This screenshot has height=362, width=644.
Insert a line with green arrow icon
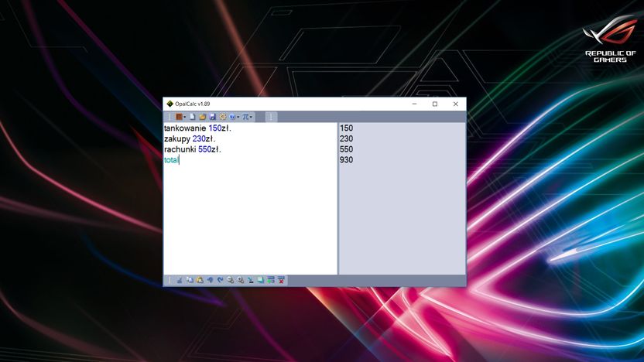coord(271,280)
